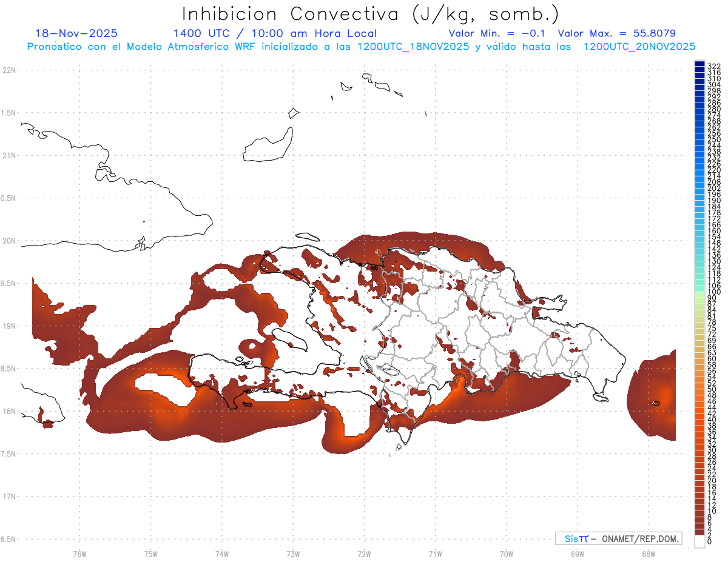Click the '73W' longitude label

pyautogui.click(x=293, y=554)
